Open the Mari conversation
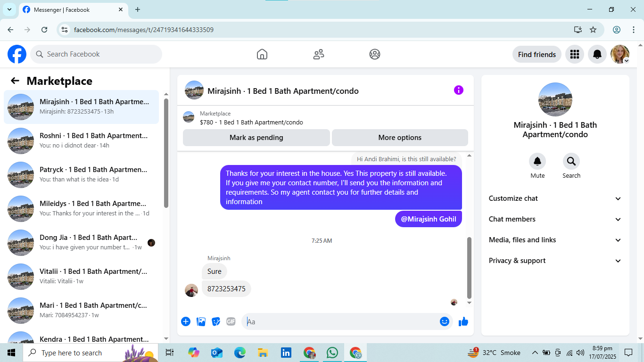Image resolution: width=644 pixels, height=362 pixels. pos(82,311)
